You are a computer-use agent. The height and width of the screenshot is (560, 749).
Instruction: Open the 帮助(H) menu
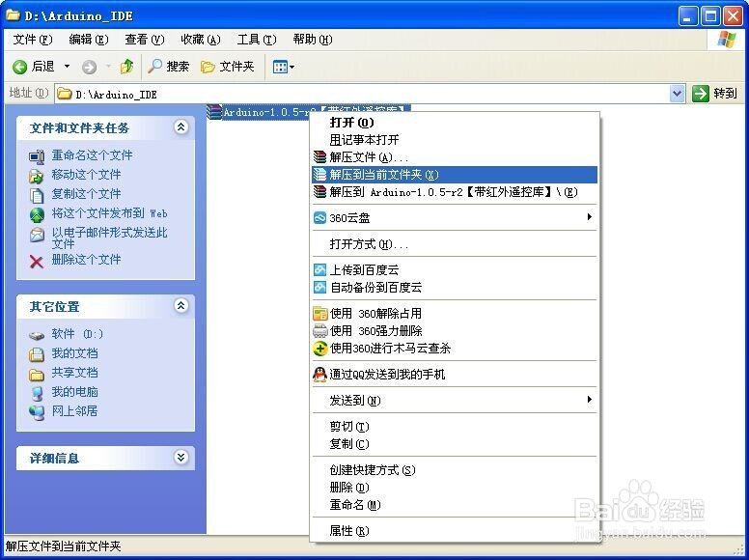[x=313, y=40]
